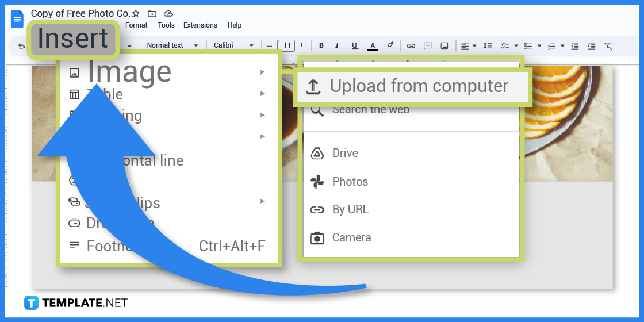Underline the selected text

(x=355, y=46)
